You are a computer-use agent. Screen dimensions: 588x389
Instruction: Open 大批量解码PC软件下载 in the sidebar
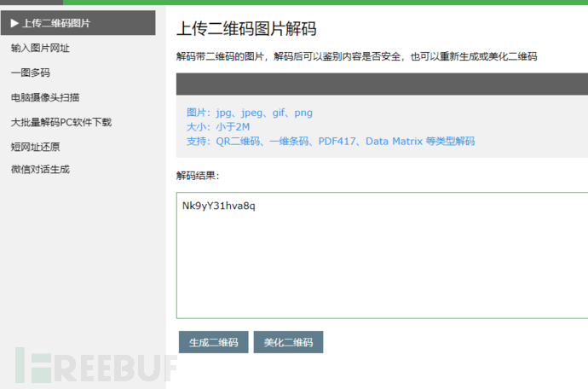point(61,122)
